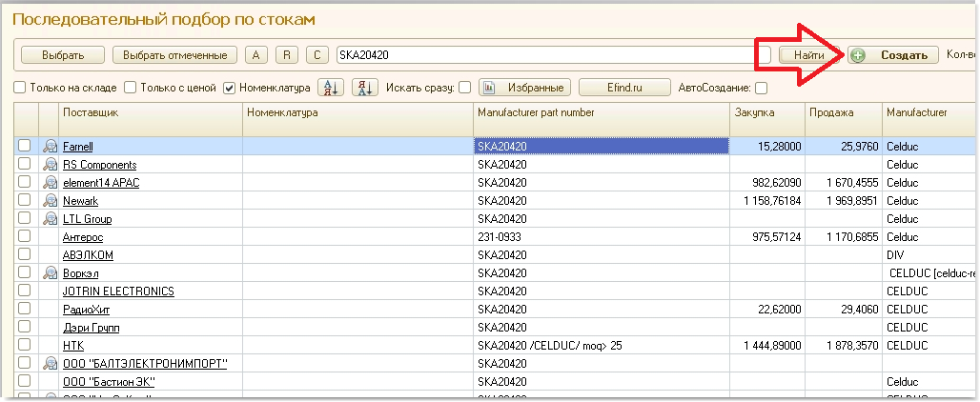The height and width of the screenshot is (402, 980).
Task: Click the magnifier icon beside LTL Group
Action: 50,219
